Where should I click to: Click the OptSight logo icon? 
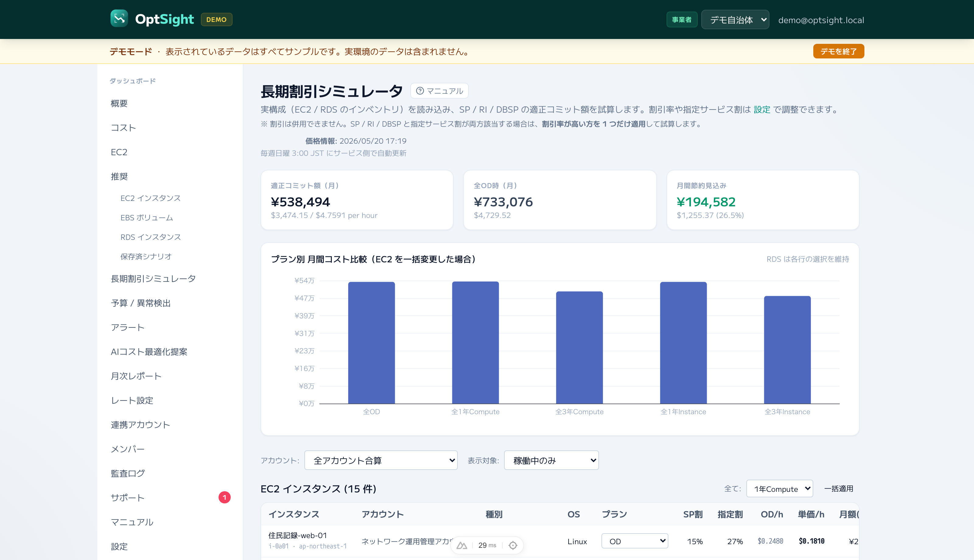tap(119, 19)
